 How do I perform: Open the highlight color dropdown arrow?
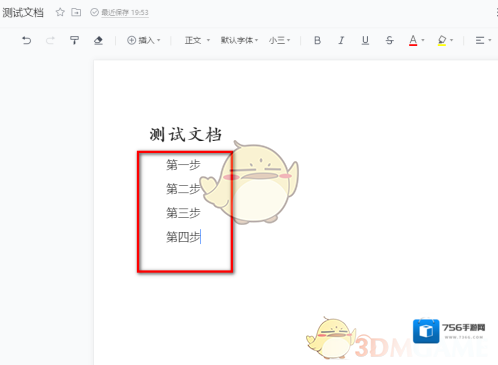(452, 40)
